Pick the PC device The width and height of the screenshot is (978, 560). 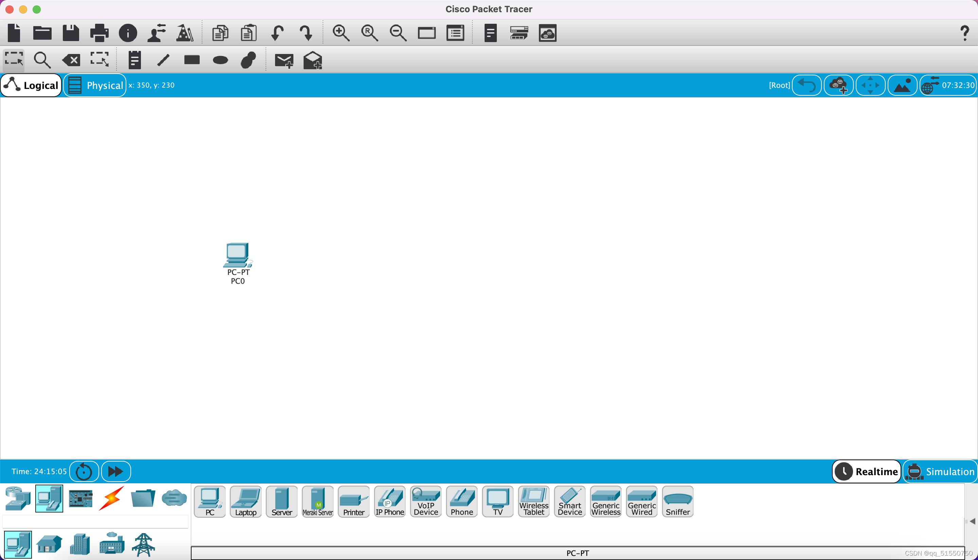click(x=210, y=502)
